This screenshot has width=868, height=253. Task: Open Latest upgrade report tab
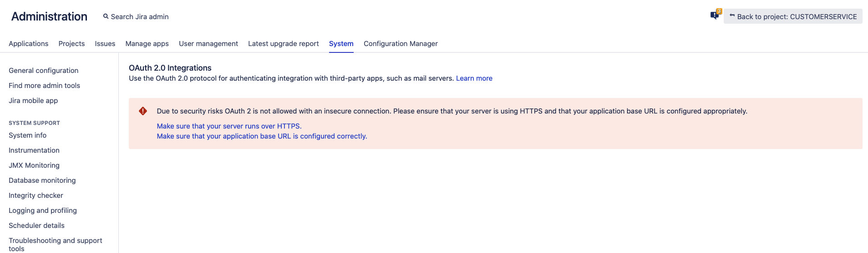click(x=284, y=43)
